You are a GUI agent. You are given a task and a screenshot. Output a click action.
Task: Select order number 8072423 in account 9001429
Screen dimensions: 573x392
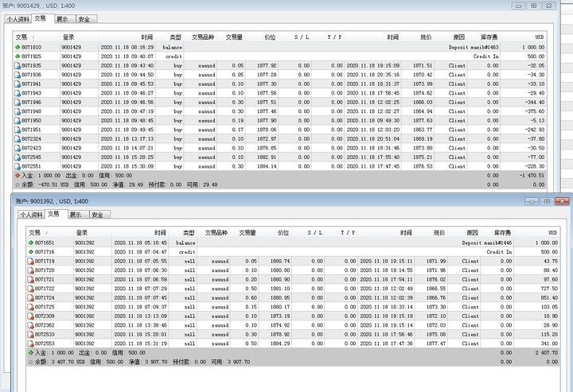pyautogui.click(x=31, y=148)
